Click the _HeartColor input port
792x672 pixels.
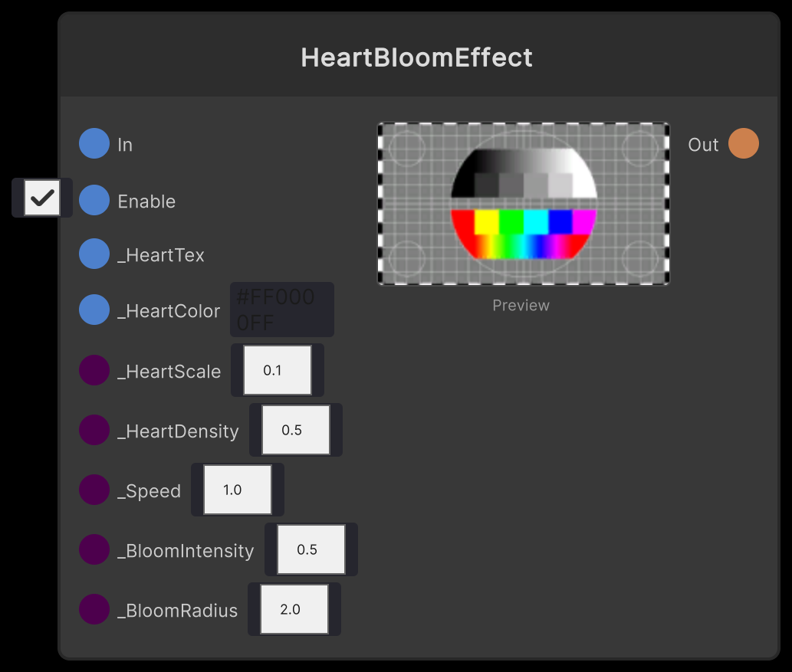click(x=94, y=310)
